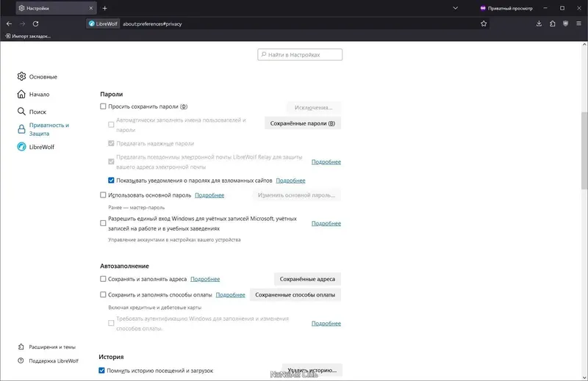Click into Найти в Настройках search field
This screenshot has width=588, height=381.
pyautogui.click(x=300, y=55)
